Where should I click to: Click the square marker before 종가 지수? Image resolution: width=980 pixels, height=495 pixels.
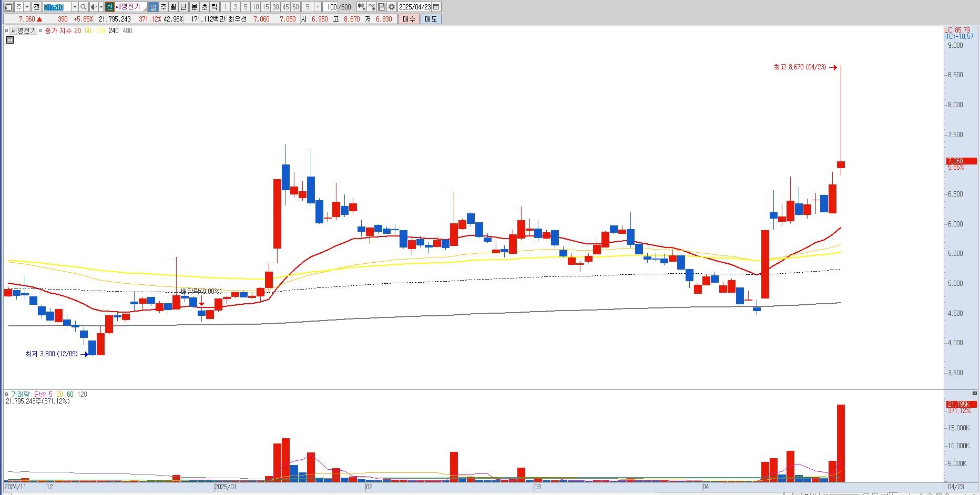pyautogui.click(x=40, y=31)
